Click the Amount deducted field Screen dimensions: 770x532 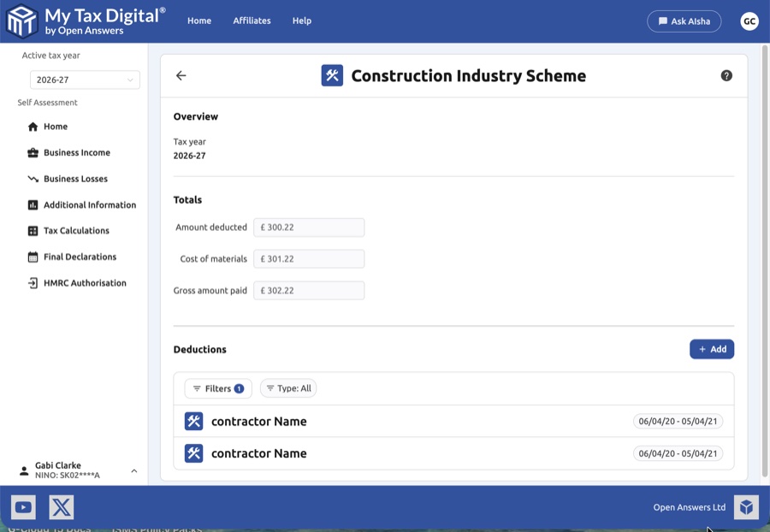click(309, 228)
